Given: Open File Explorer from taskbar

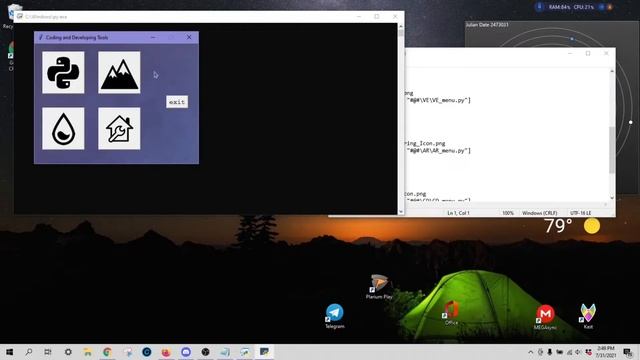Looking at the screenshot, I should (87, 352).
